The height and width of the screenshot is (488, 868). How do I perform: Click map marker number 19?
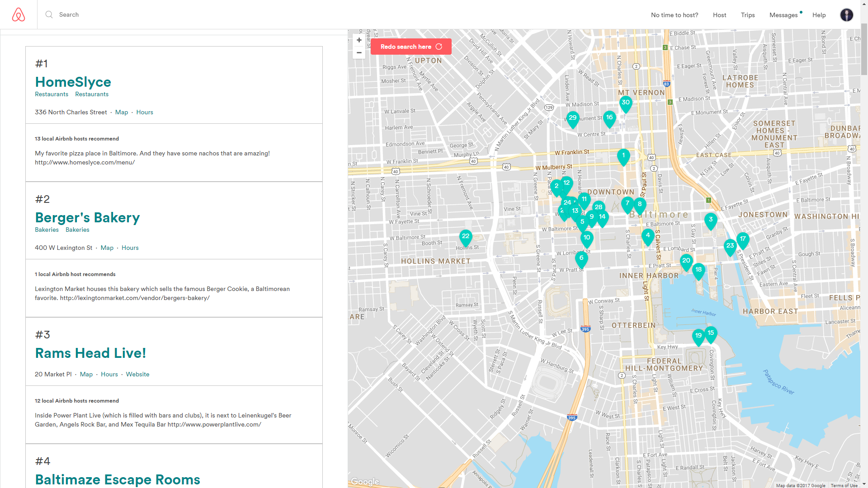coord(698,336)
